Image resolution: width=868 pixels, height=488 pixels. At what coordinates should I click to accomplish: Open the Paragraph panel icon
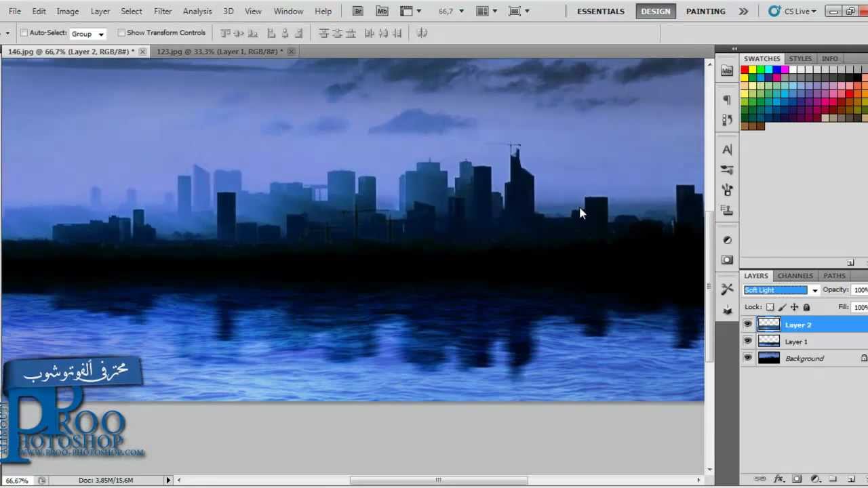click(x=727, y=100)
